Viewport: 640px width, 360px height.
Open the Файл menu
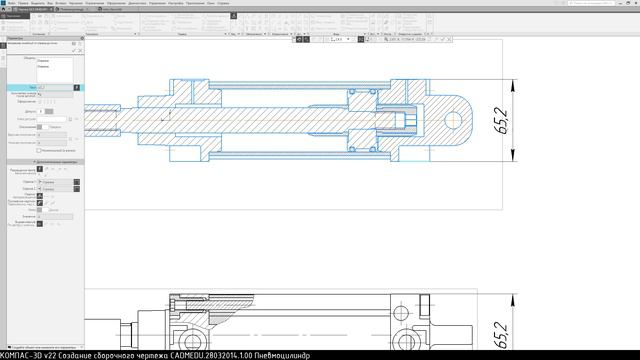click(12, 3)
